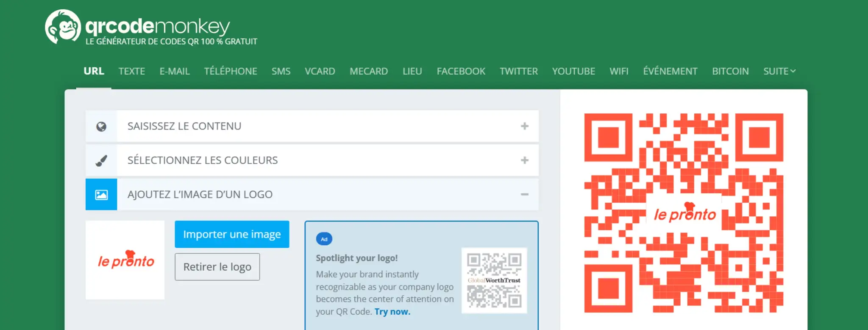The image size is (868, 330).
Task: Click the 'Le générateur de codes QR' tagline
Action: tap(171, 42)
